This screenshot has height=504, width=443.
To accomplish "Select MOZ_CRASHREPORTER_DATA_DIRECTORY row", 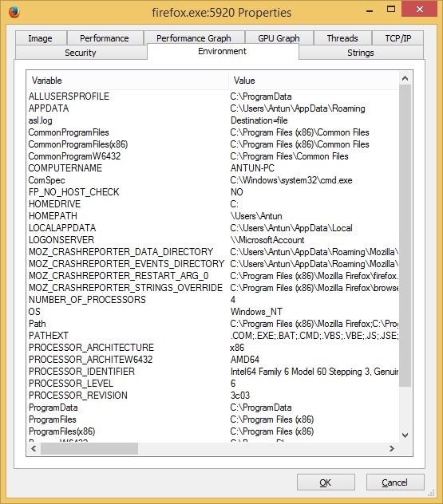I will 212,252.
